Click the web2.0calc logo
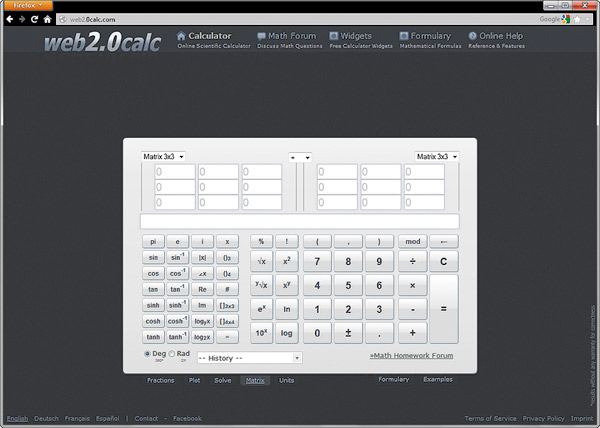600x428 pixels. [103, 41]
